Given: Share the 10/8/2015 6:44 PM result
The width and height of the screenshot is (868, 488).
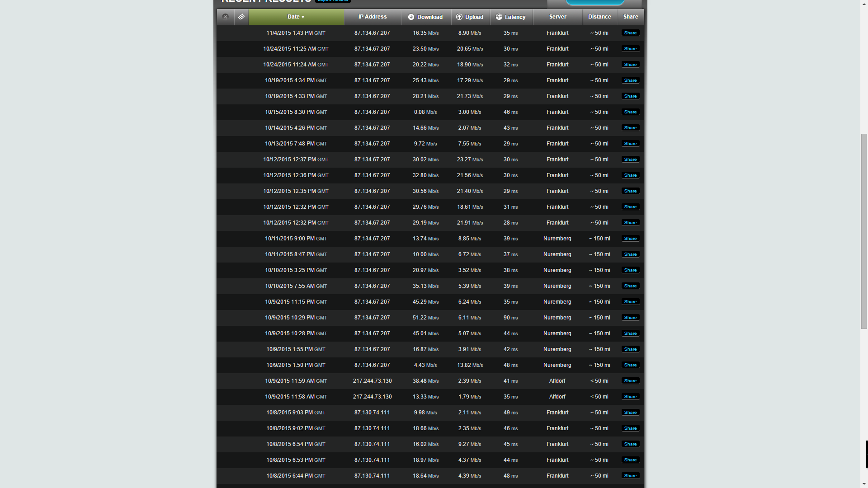Looking at the screenshot, I should point(630,476).
